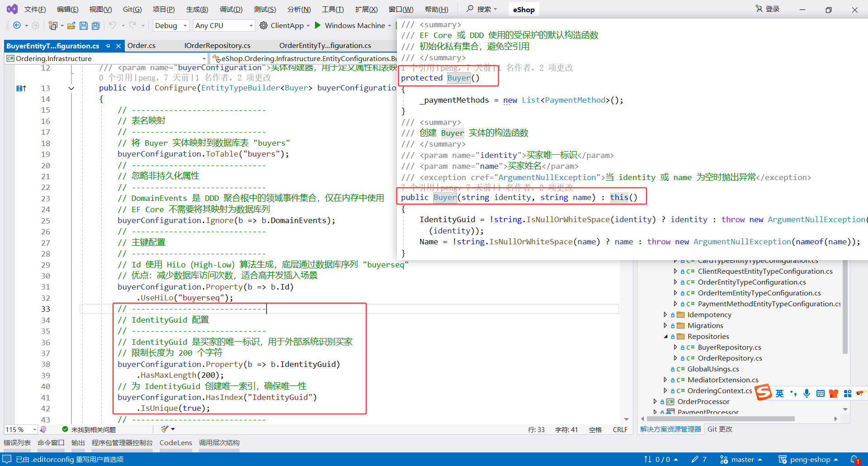This screenshot has width=868, height=466.
Task: Open the 文件(F) menu
Action: click(x=35, y=9)
